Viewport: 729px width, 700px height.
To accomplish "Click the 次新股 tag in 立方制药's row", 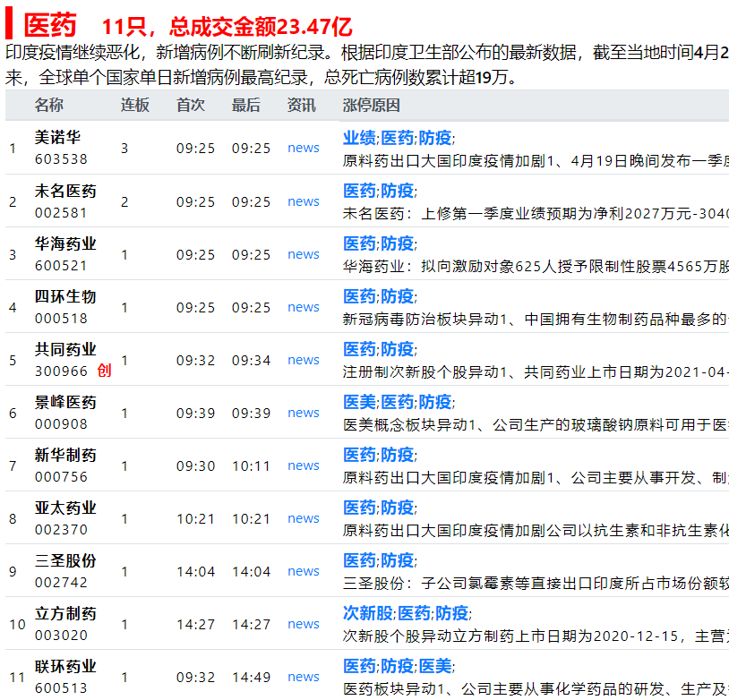I will coord(368,613).
